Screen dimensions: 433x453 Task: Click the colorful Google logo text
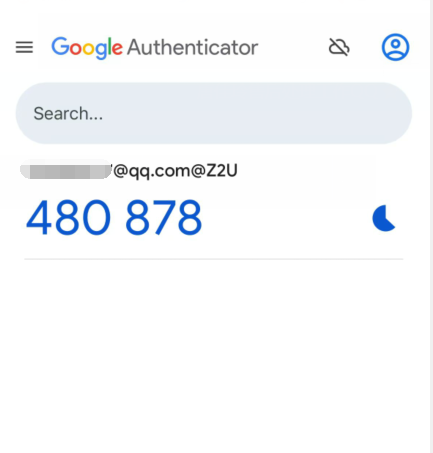[87, 48]
